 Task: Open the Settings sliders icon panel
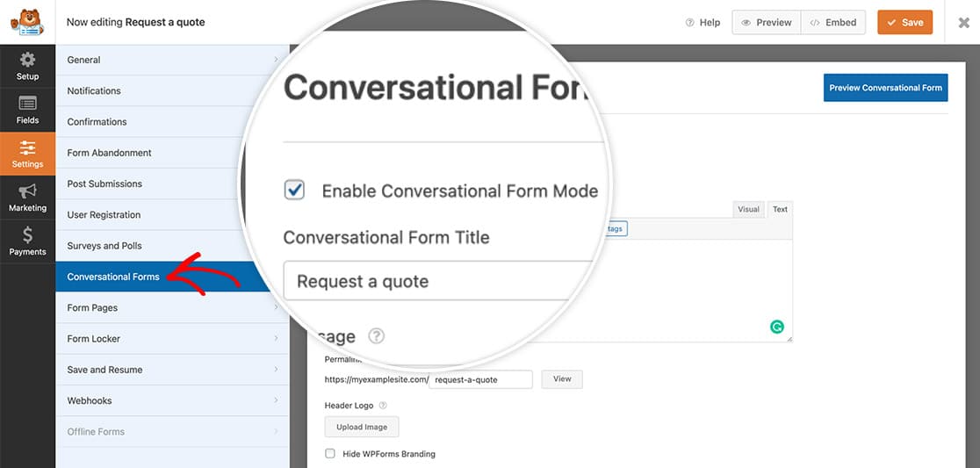[x=27, y=154]
